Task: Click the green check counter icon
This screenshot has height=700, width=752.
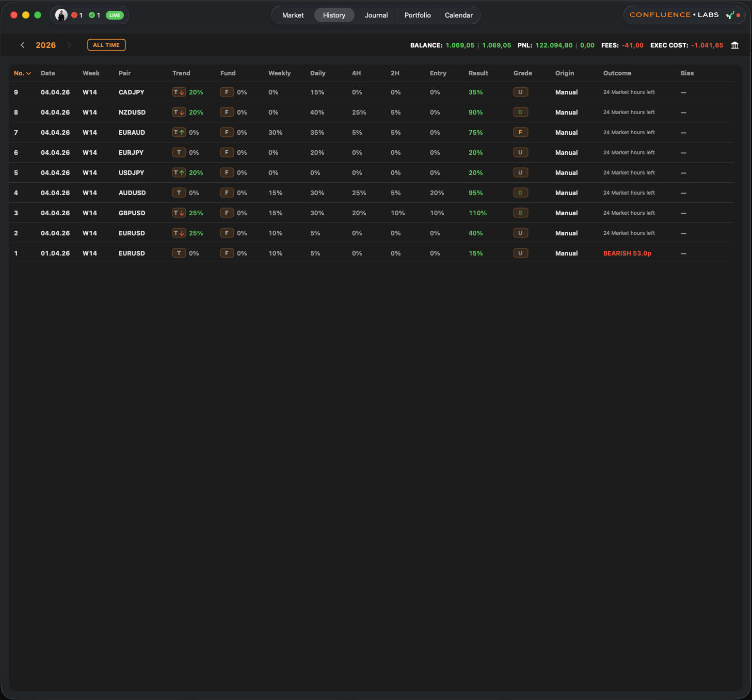Action: [x=92, y=15]
